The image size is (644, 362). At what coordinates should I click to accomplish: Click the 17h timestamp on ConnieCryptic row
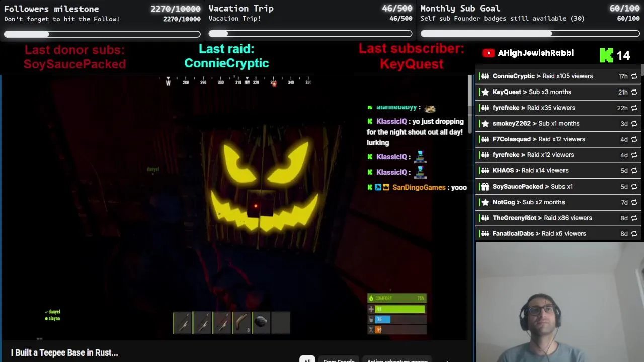point(623,76)
